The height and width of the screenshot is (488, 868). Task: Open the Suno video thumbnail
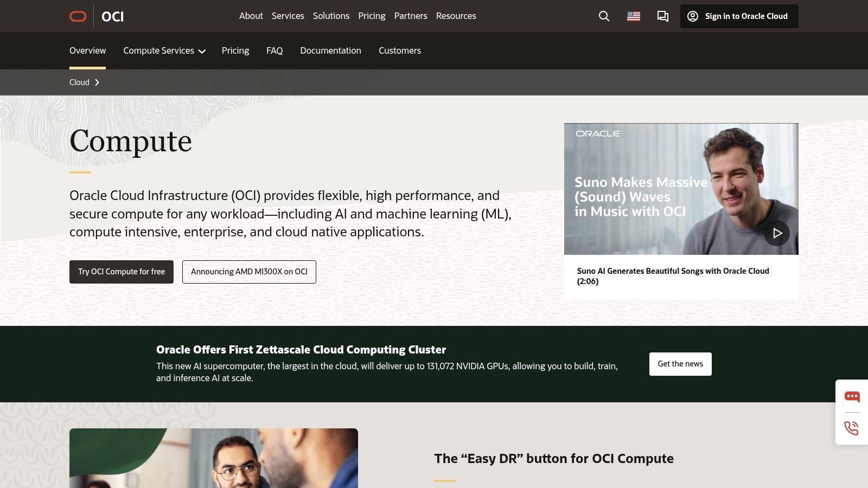pyautogui.click(x=681, y=189)
